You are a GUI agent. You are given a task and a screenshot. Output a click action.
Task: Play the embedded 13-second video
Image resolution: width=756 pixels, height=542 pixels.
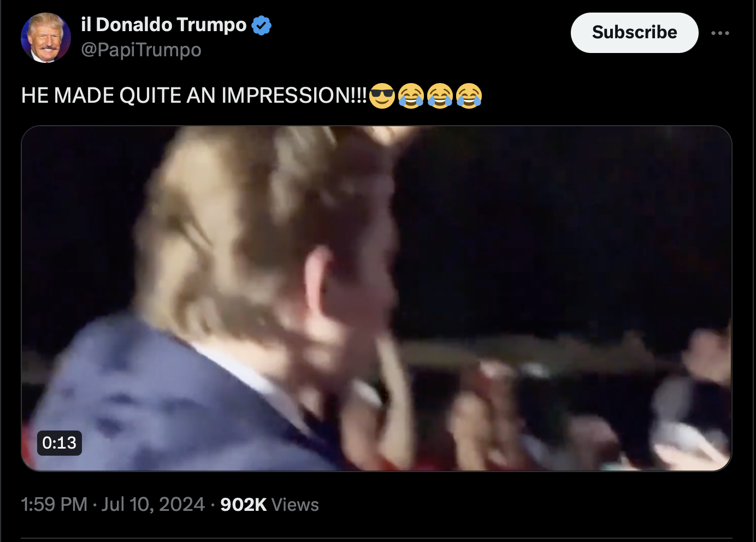tap(376, 298)
